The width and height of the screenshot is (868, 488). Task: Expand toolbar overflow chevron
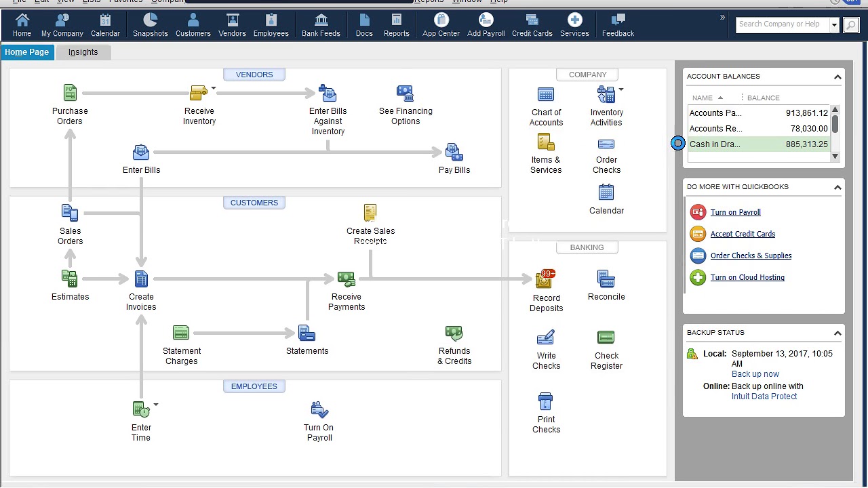[x=722, y=18]
